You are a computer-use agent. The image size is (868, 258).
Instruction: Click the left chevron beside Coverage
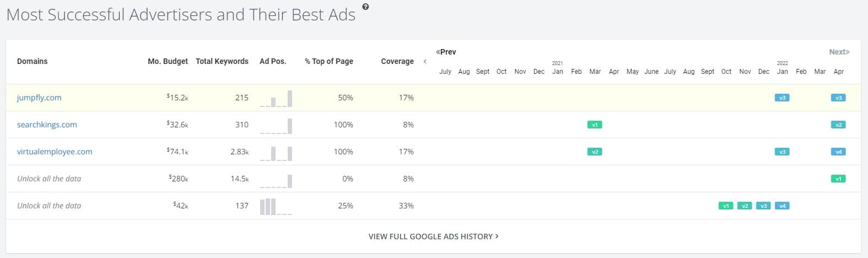point(425,61)
